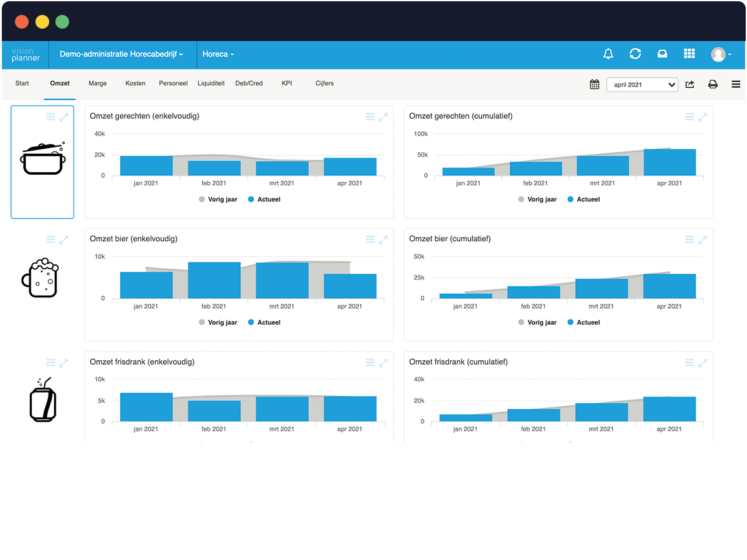Open the user profile avatar menu
The image size is (747, 560).
[x=720, y=55]
